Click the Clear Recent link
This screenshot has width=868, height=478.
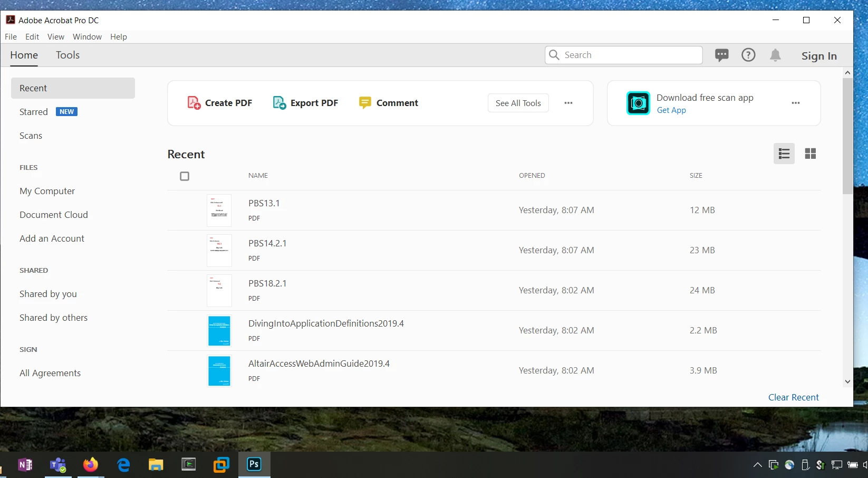tap(794, 397)
